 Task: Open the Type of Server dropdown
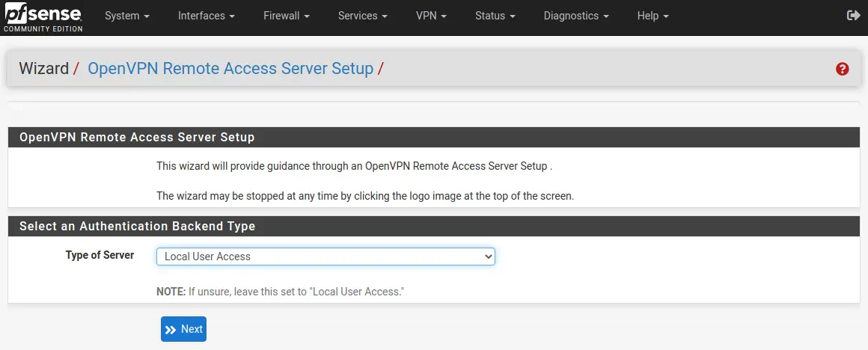tap(325, 257)
